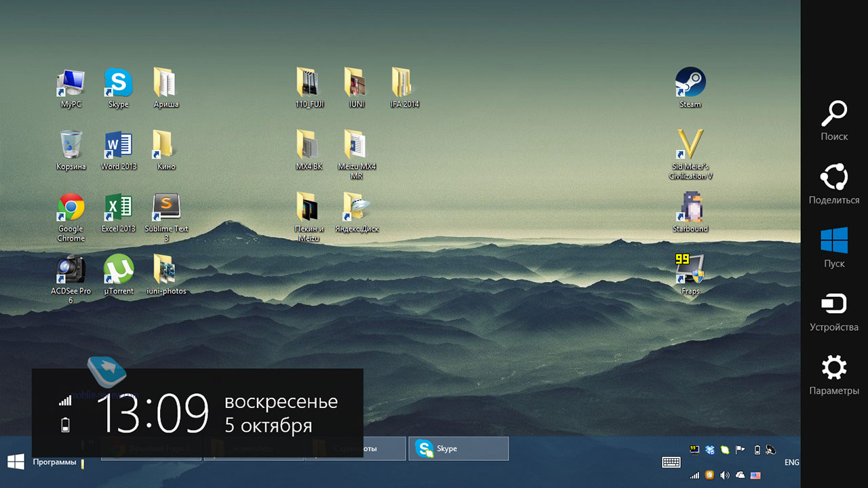Open the Устройства devices charm
Image resolution: width=868 pixels, height=488 pixels.
pyautogui.click(x=834, y=311)
